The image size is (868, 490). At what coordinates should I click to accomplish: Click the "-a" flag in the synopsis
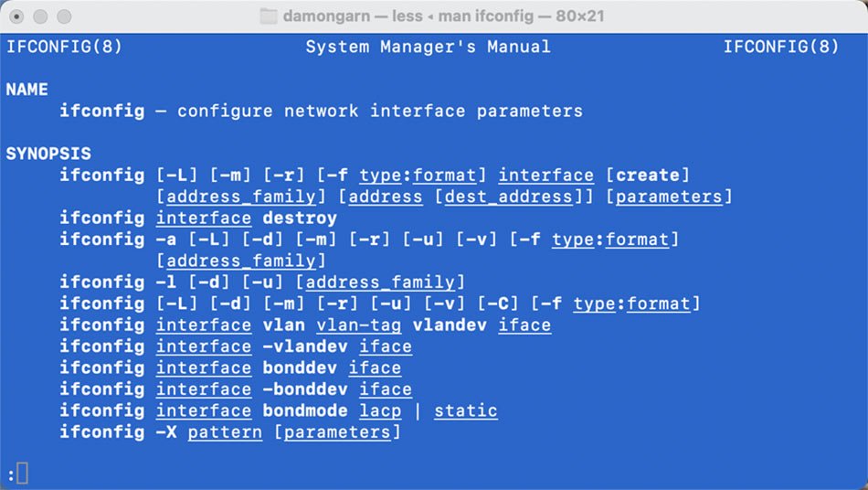[166, 240]
